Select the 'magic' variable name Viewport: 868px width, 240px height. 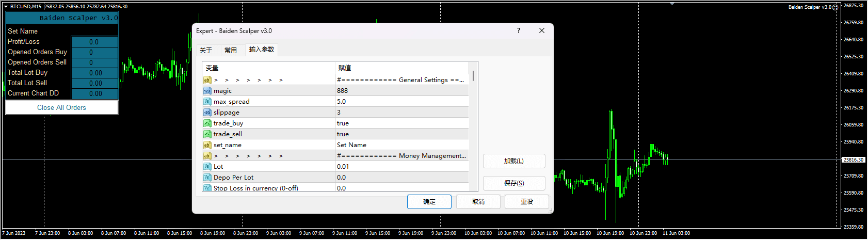click(x=222, y=91)
